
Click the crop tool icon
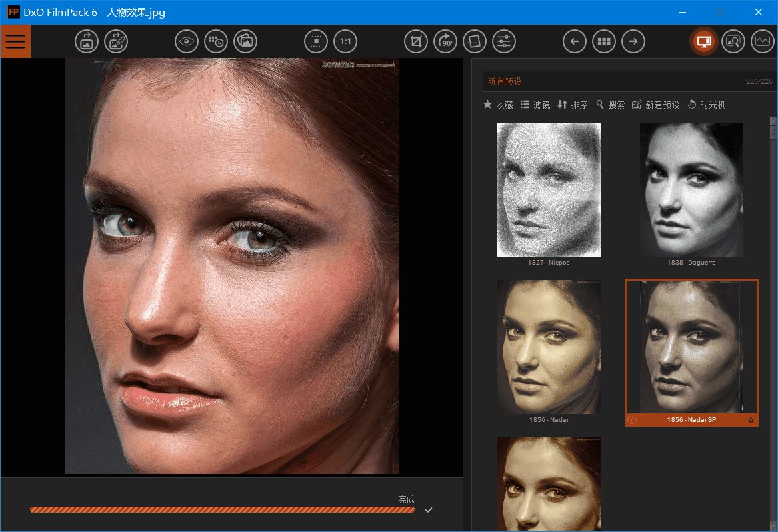tap(416, 41)
